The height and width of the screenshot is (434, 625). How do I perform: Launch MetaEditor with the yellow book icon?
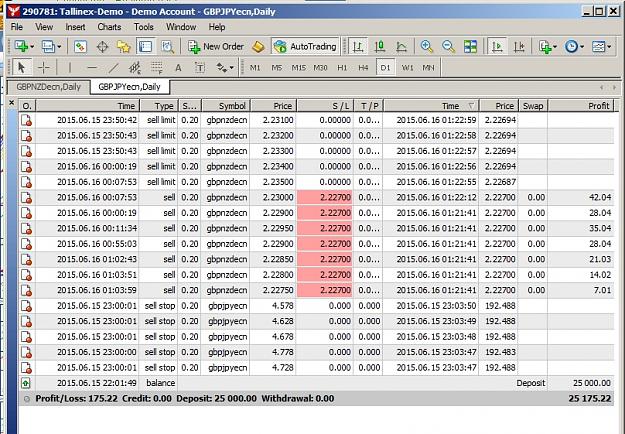coord(258,47)
